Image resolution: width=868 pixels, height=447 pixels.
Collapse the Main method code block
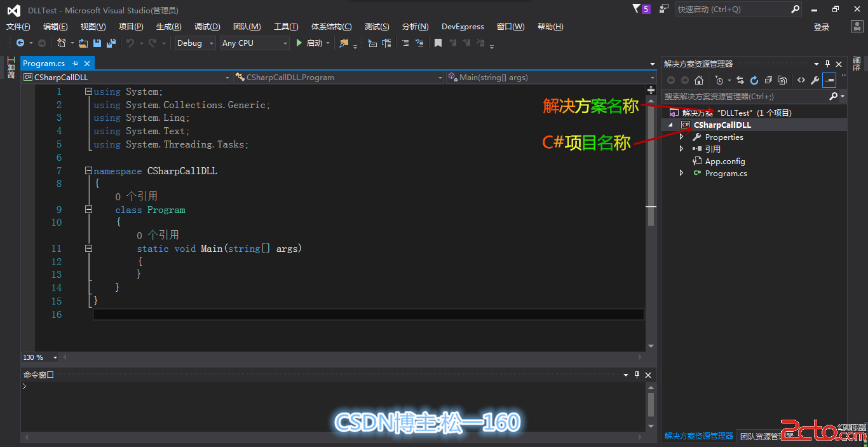click(88, 248)
